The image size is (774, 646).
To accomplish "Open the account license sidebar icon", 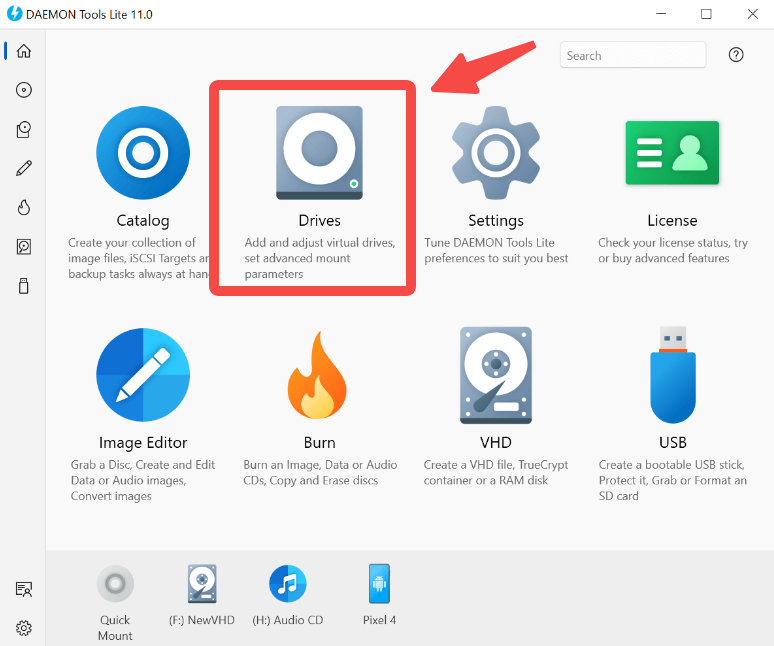I will coord(24,589).
